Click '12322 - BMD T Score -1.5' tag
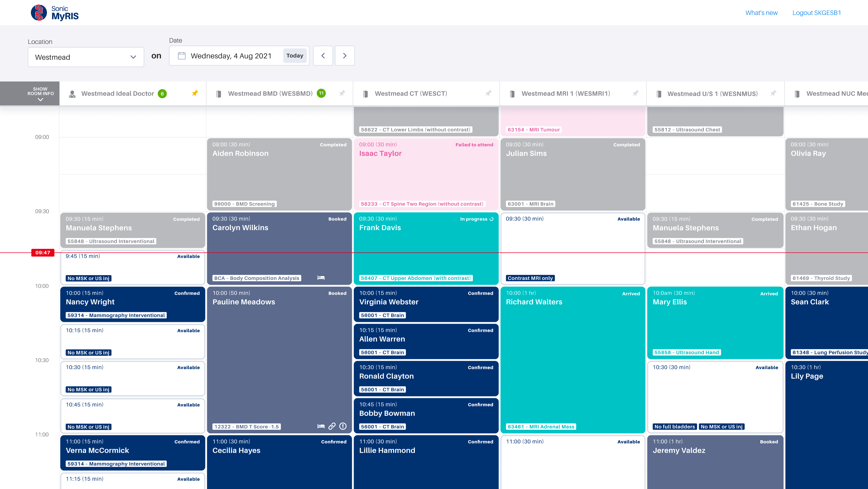The width and height of the screenshot is (868, 489). (246, 427)
